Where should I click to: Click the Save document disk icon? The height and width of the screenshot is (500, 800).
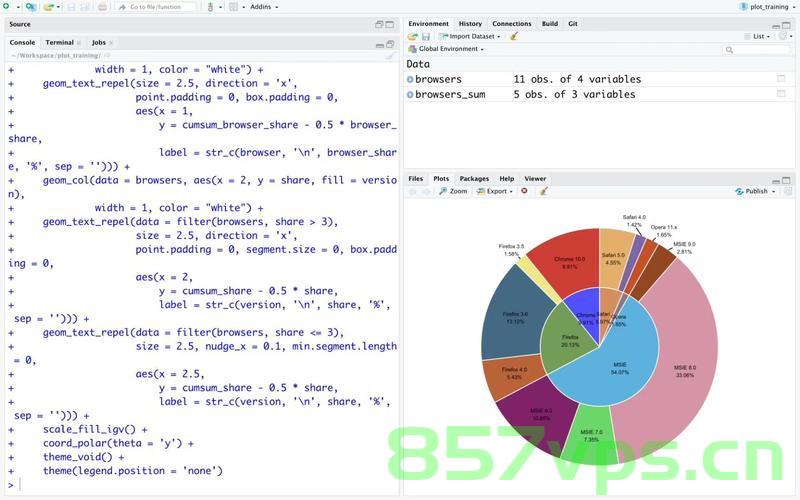click(x=71, y=7)
